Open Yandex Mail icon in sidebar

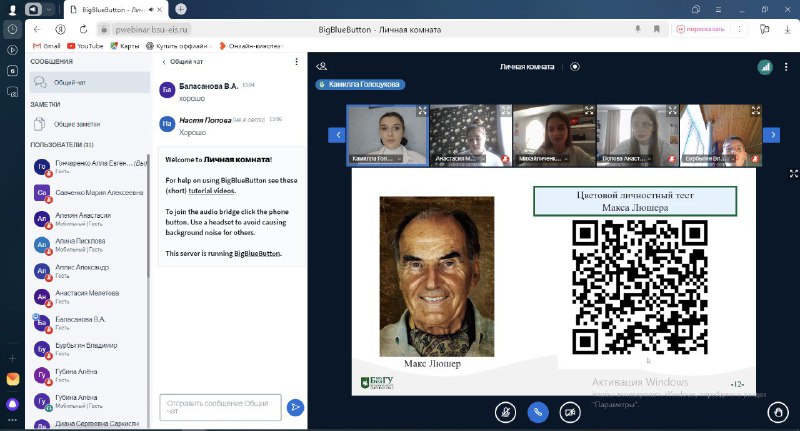[12, 379]
